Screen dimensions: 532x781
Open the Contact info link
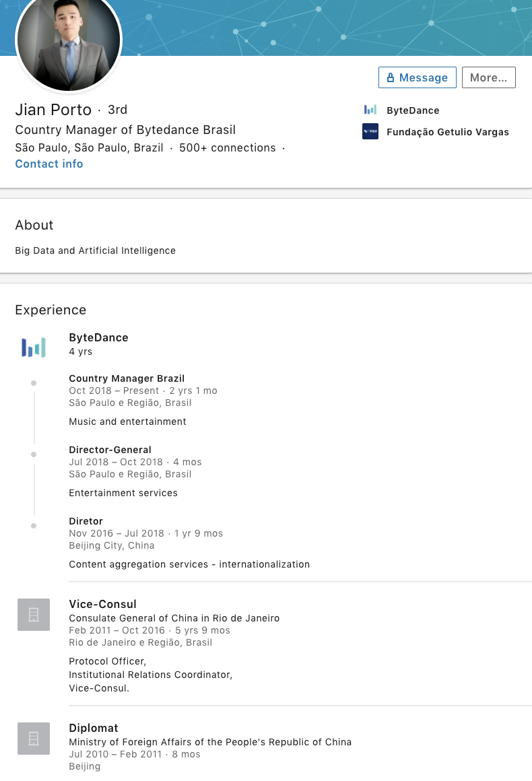pyautogui.click(x=49, y=164)
